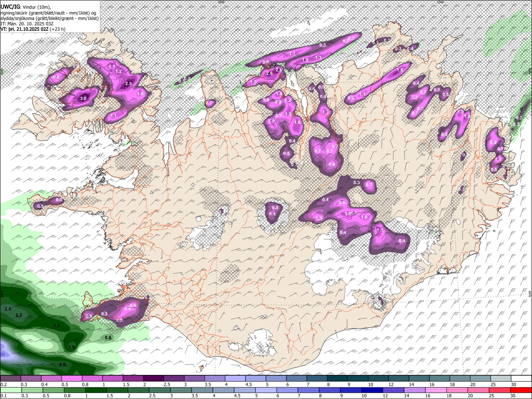Click the '12' label on the rain scale
Viewport: 532px width, 399px height.
(x=385, y=396)
